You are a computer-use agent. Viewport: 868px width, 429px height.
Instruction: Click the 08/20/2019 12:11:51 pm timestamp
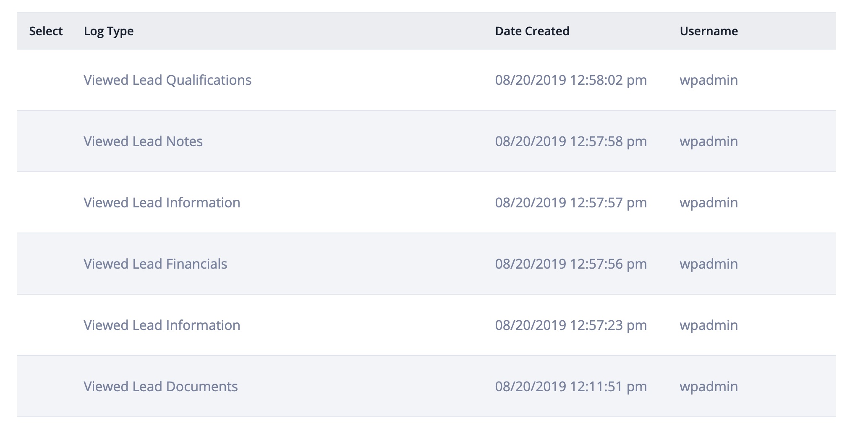coord(571,386)
